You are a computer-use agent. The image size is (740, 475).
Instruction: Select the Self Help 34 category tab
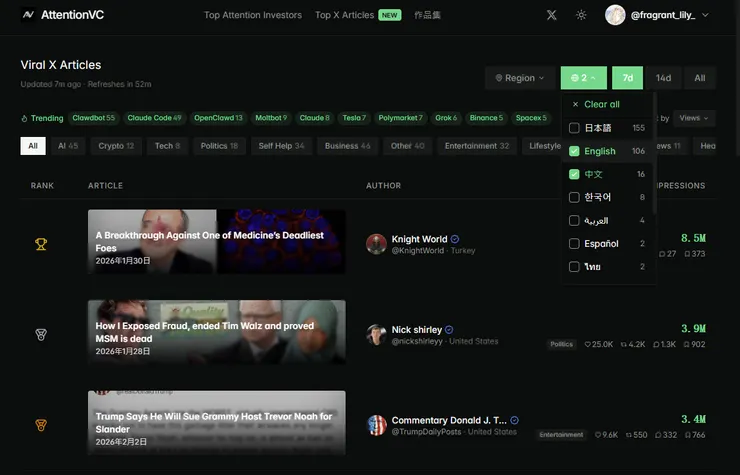point(281,146)
